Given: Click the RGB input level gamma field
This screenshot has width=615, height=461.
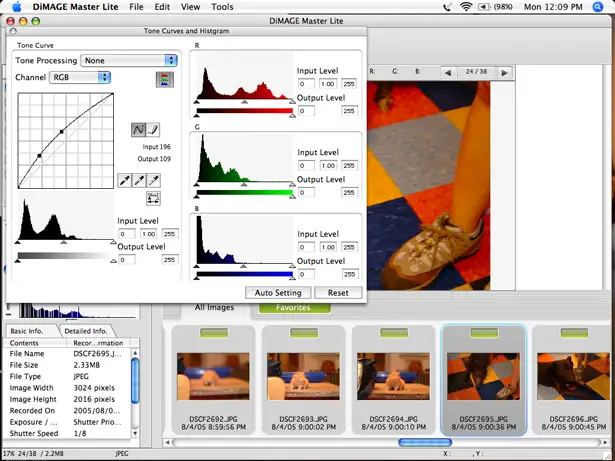Looking at the screenshot, I should (148, 234).
